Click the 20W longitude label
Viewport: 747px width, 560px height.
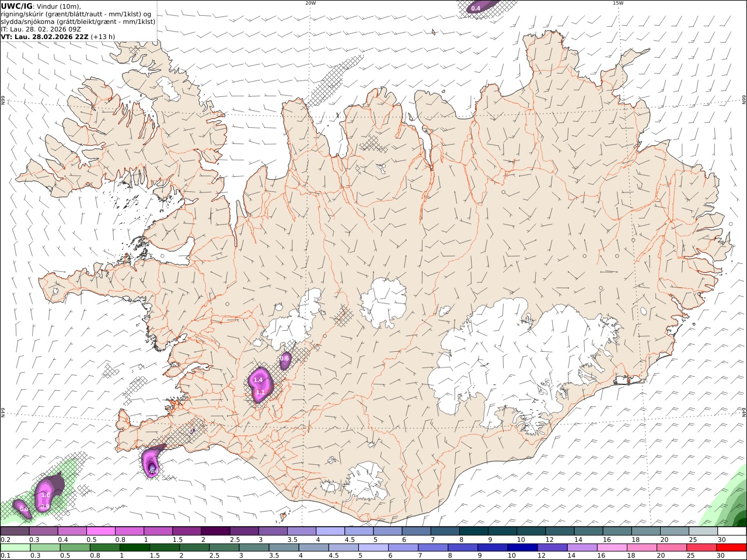(310, 3)
